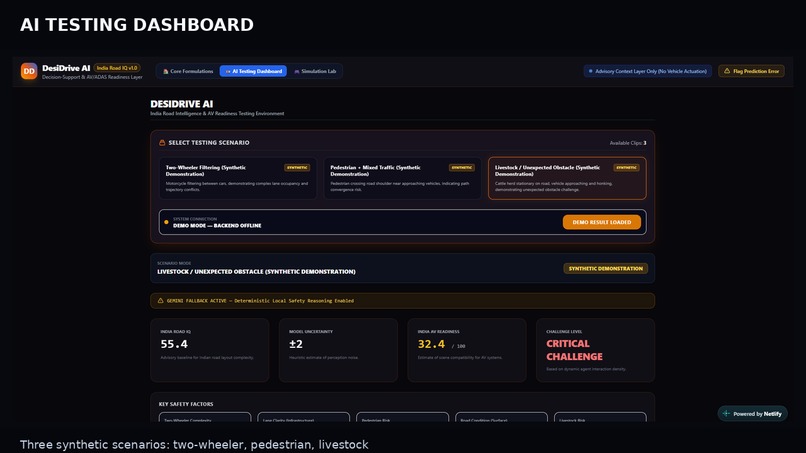Image resolution: width=806 pixels, height=453 pixels.
Task: Click the lock icon beside Select Testing Scenario
Action: tap(162, 142)
